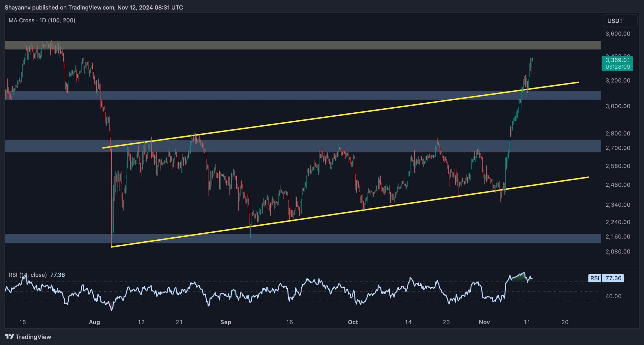Click the green 3,369.01 current price label
The height and width of the screenshot is (345, 644).
(x=617, y=63)
